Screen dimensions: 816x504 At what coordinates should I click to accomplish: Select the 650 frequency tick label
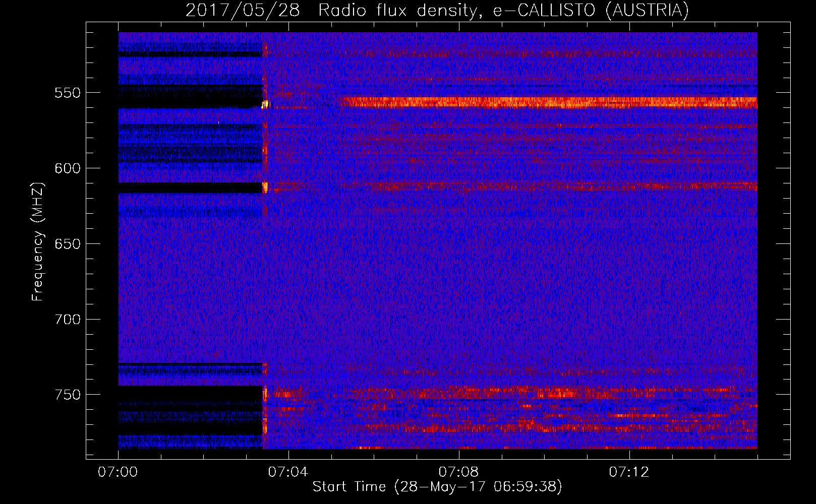click(x=67, y=244)
